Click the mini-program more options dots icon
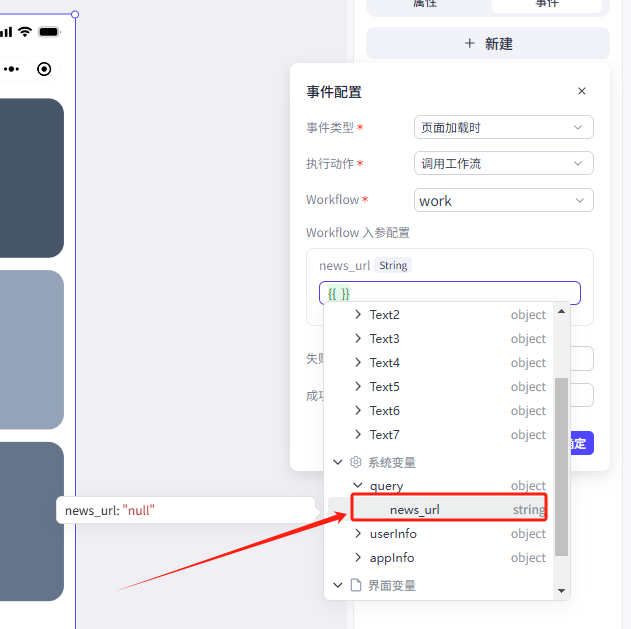The image size is (631, 629). [11, 69]
